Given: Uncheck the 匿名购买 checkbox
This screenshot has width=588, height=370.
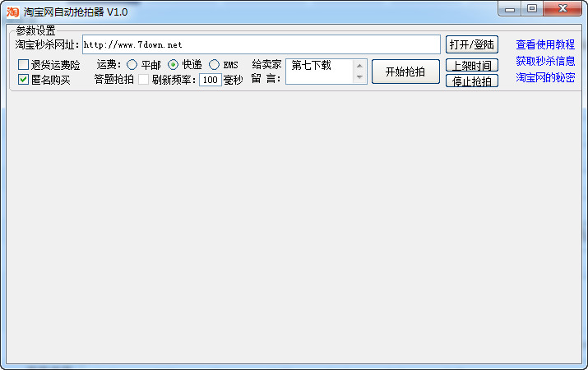Looking at the screenshot, I should point(24,80).
